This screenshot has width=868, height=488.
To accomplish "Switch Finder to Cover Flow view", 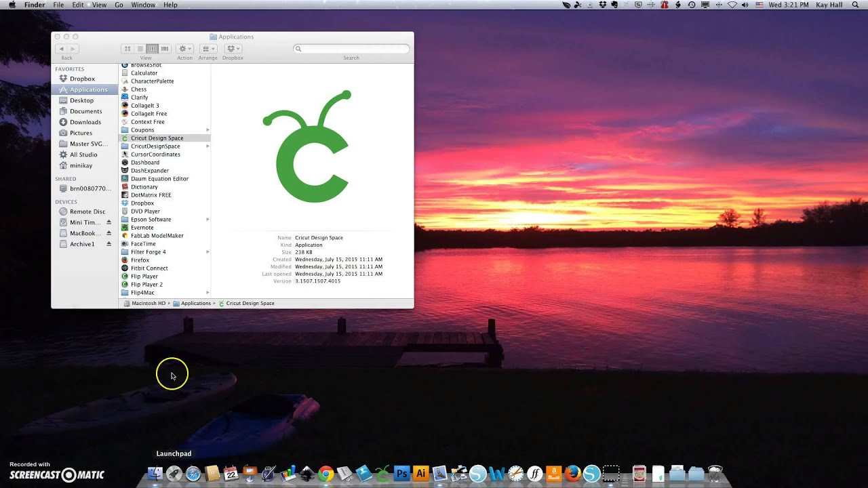I will tap(164, 49).
